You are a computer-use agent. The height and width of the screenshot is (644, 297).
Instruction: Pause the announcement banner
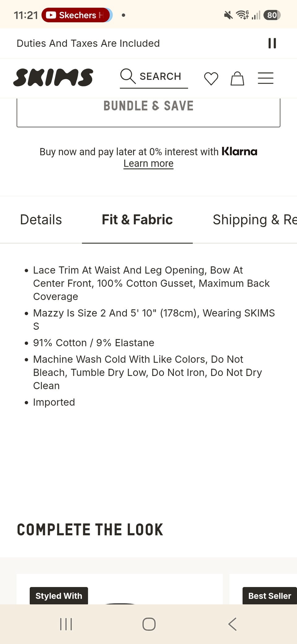[272, 43]
